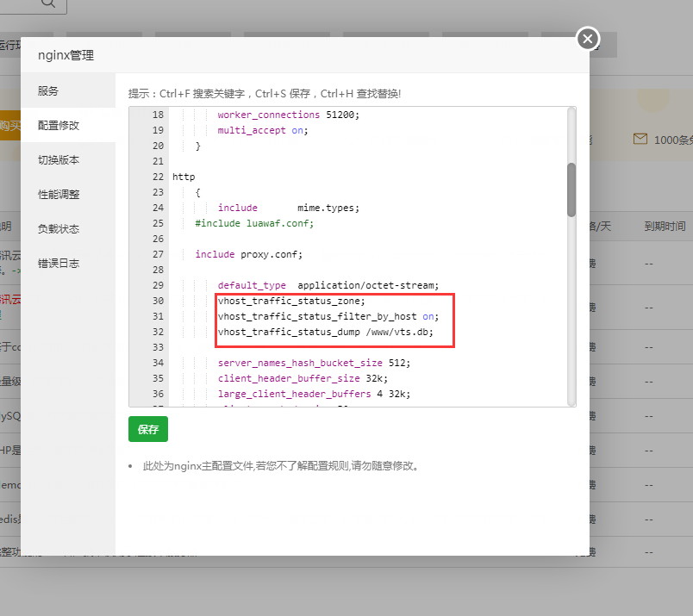
Task: Go to the 负载状态 tab
Action: (59, 228)
